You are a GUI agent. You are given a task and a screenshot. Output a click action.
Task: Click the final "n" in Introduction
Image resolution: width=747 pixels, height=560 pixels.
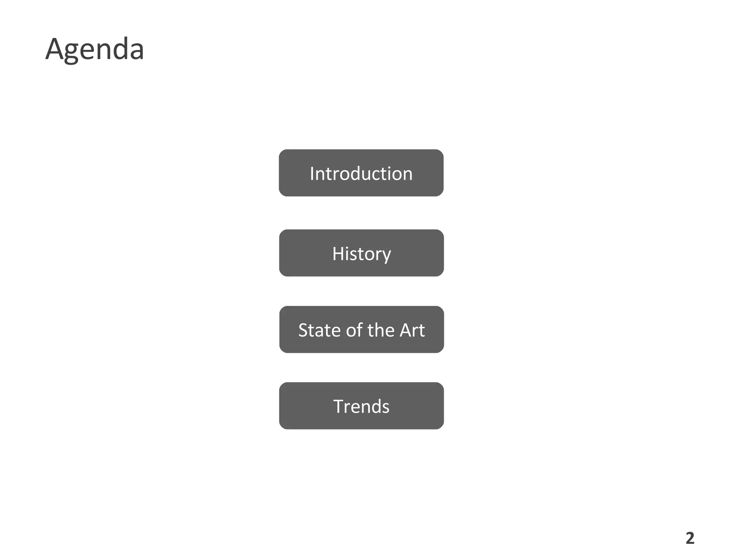point(407,174)
